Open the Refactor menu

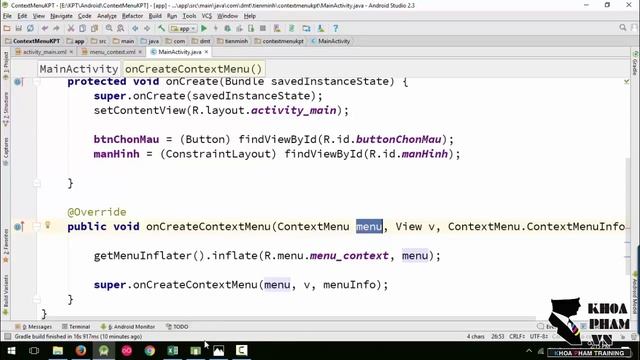tap(132, 16)
